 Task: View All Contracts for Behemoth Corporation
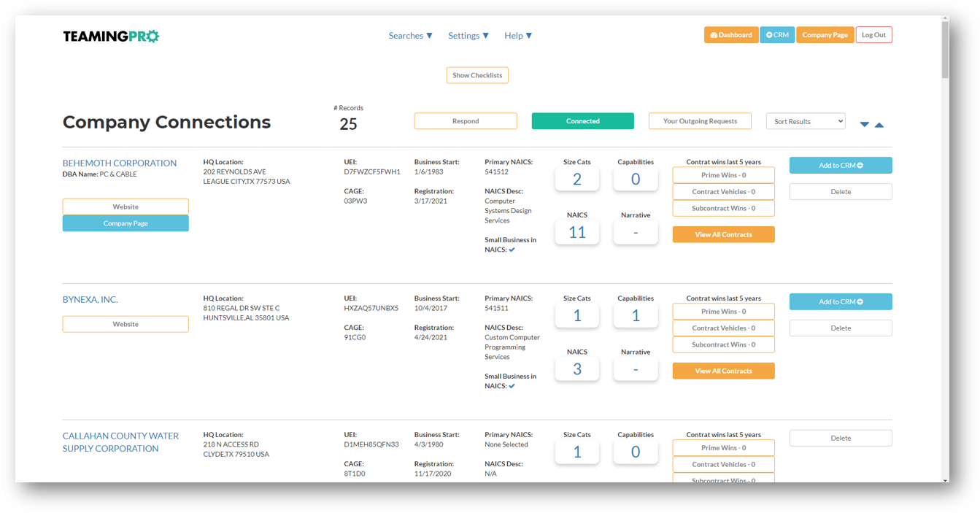(723, 234)
